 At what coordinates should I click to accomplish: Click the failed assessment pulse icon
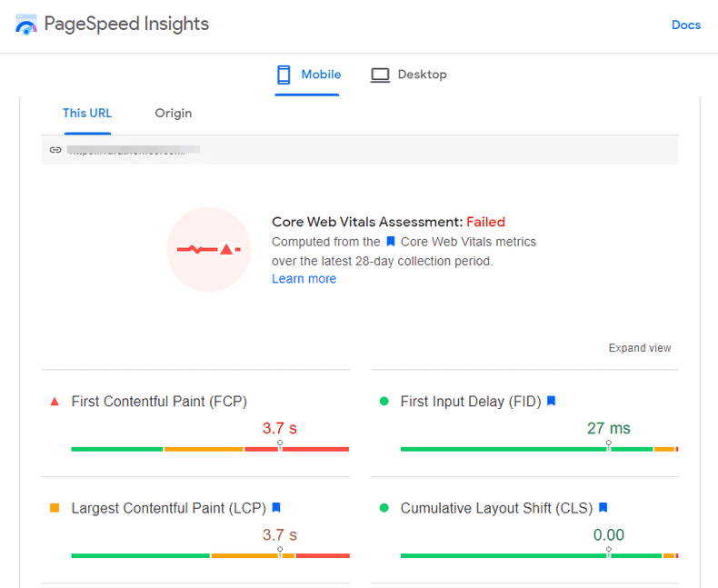point(209,249)
